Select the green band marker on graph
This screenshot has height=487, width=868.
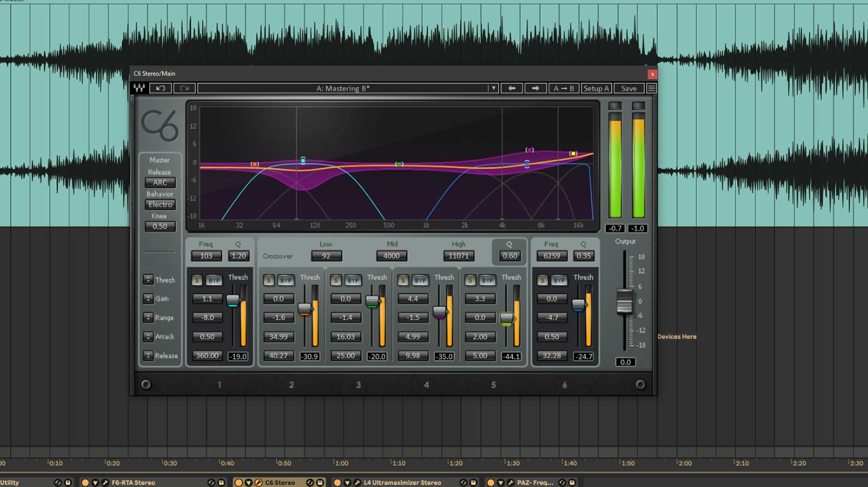point(399,164)
